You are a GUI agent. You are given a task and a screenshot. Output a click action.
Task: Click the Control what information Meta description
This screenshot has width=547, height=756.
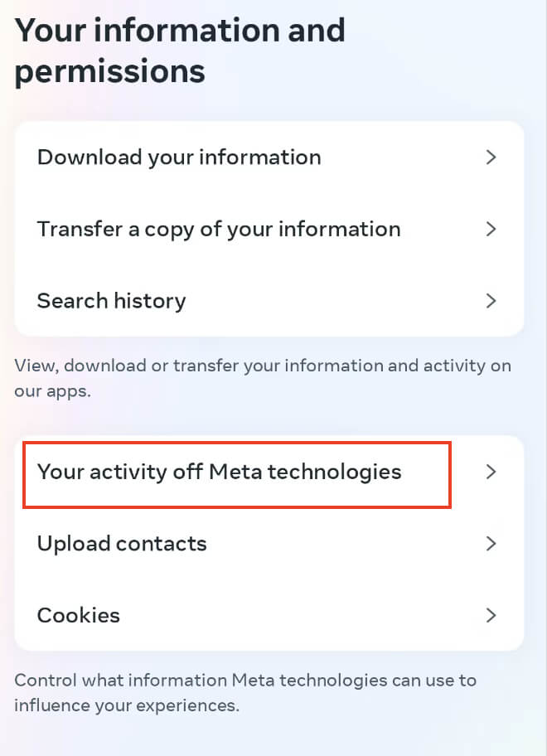pyautogui.click(x=245, y=681)
